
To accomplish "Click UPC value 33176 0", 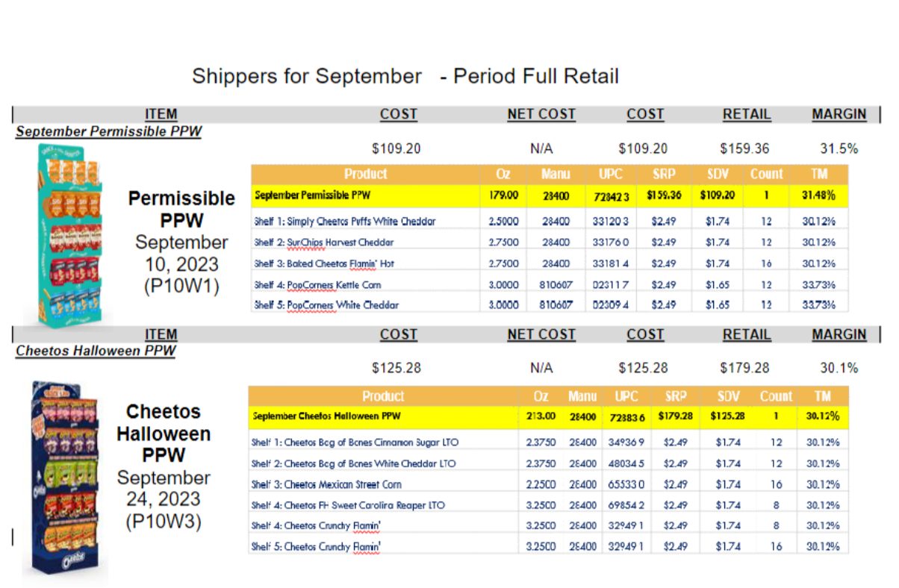I will 611,243.
